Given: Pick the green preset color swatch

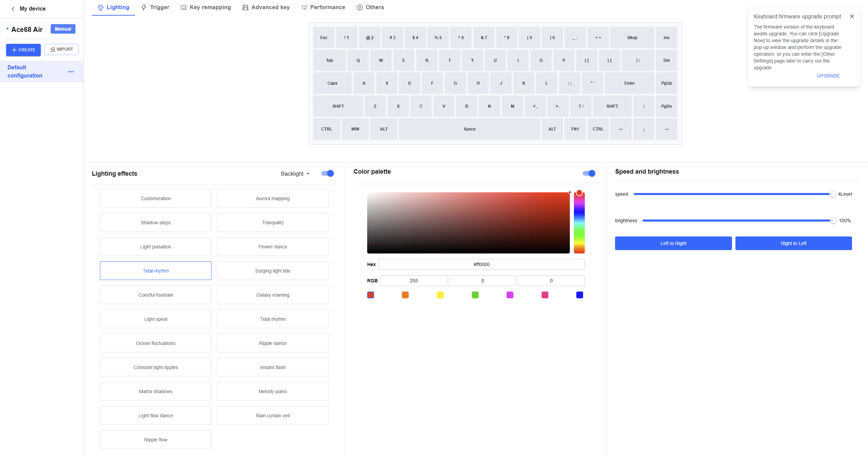Looking at the screenshot, I should tap(475, 295).
